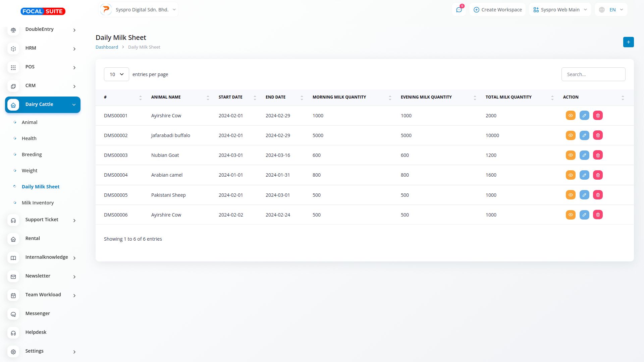This screenshot has width=644, height=362.
Task: Click the Search input field
Action: (x=593, y=74)
